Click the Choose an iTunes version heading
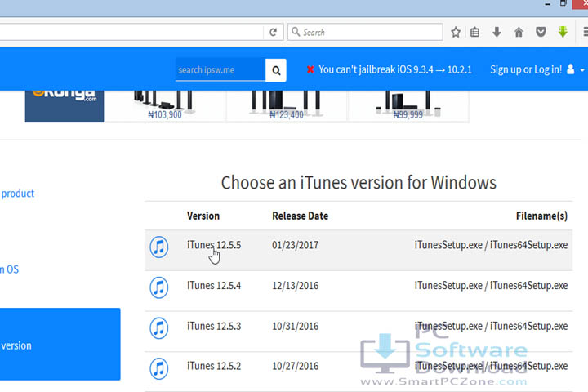Screen dimensions: 588x392 (x=359, y=183)
